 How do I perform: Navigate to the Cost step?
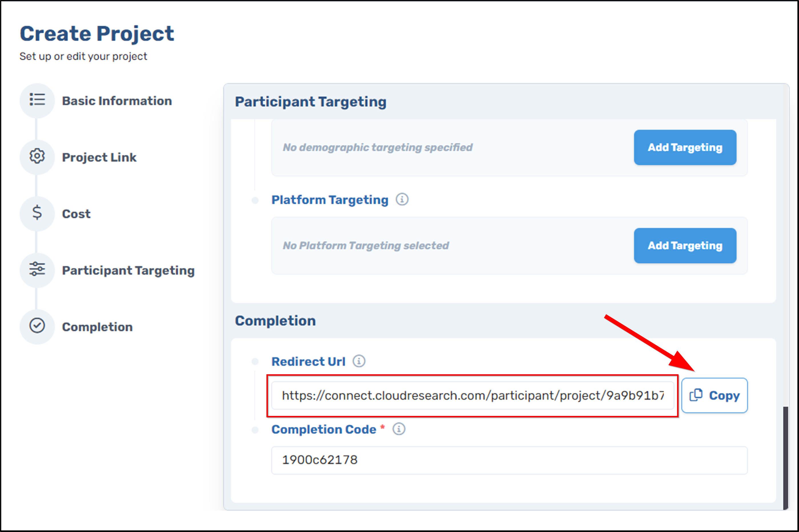pos(76,213)
